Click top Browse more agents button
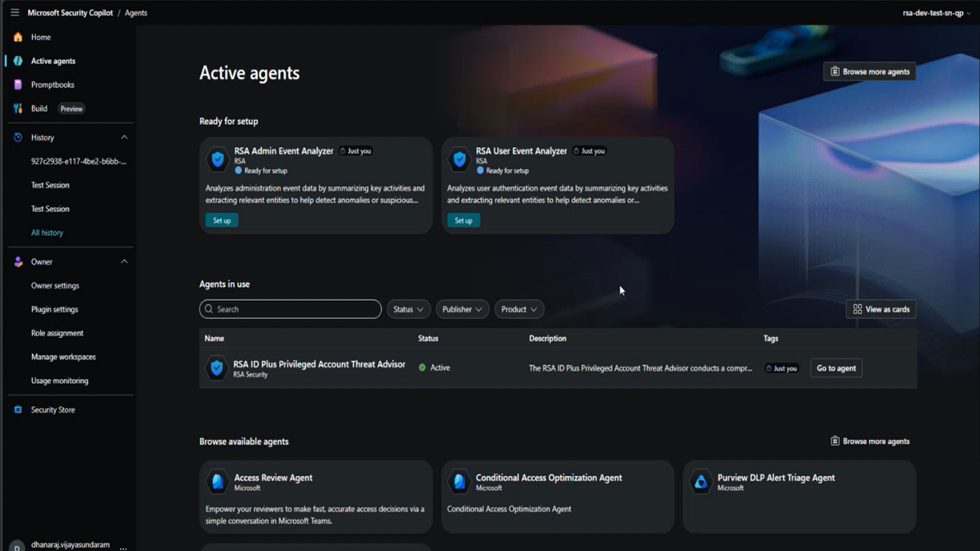The height and width of the screenshot is (551, 980). (870, 72)
